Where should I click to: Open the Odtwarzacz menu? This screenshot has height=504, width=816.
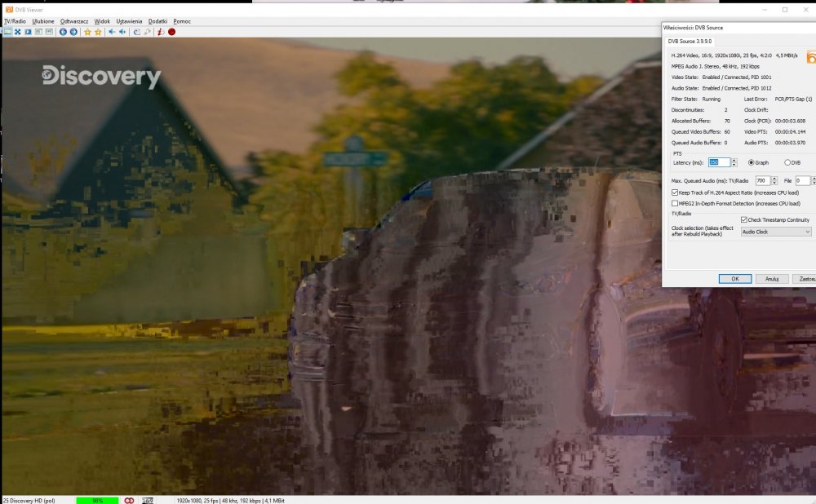tap(74, 21)
